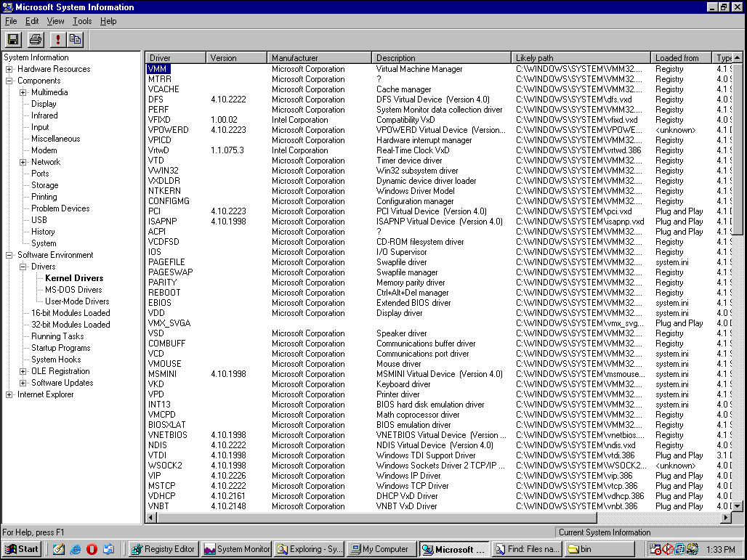
Task: Sort by the Likely path column header
Action: point(581,57)
